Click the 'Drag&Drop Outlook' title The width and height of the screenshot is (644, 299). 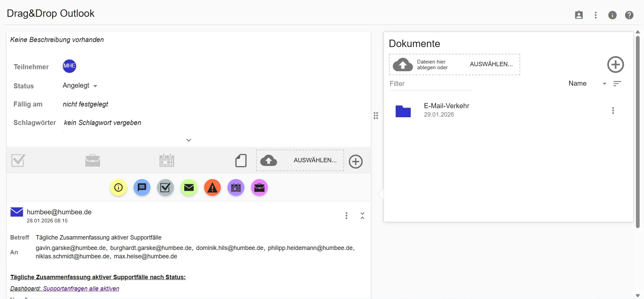point(51,13)
